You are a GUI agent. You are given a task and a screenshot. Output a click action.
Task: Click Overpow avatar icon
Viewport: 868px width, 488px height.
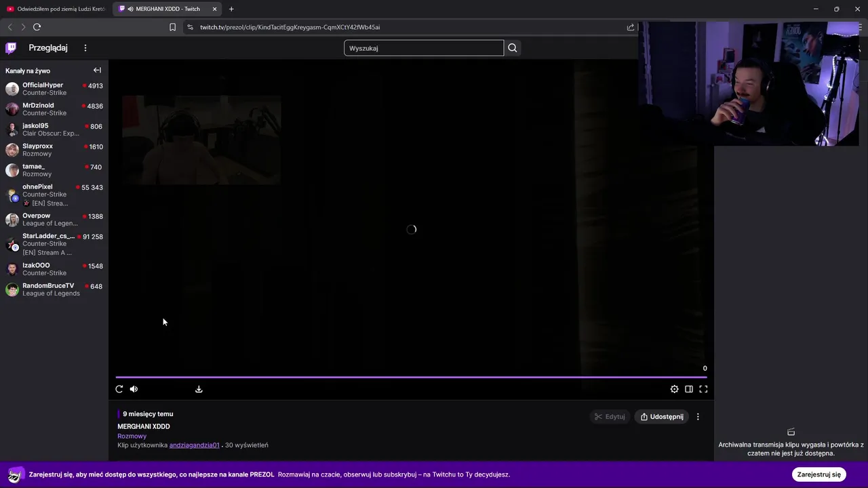coord(12,220)
